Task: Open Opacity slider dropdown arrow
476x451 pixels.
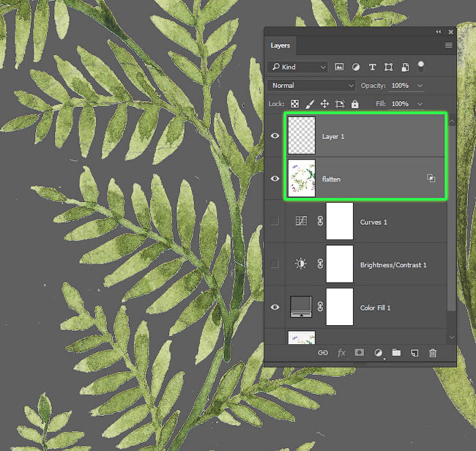Action: [420, 86]
